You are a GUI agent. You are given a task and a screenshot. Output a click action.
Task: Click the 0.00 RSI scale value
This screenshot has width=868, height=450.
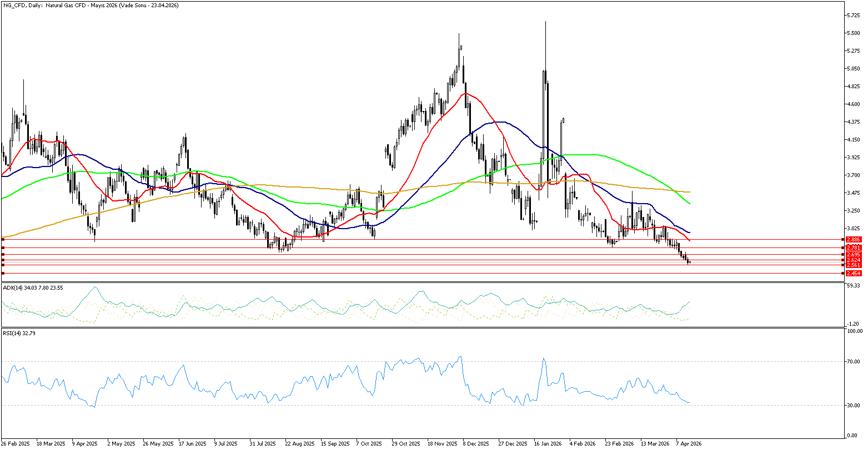(853, 435)
